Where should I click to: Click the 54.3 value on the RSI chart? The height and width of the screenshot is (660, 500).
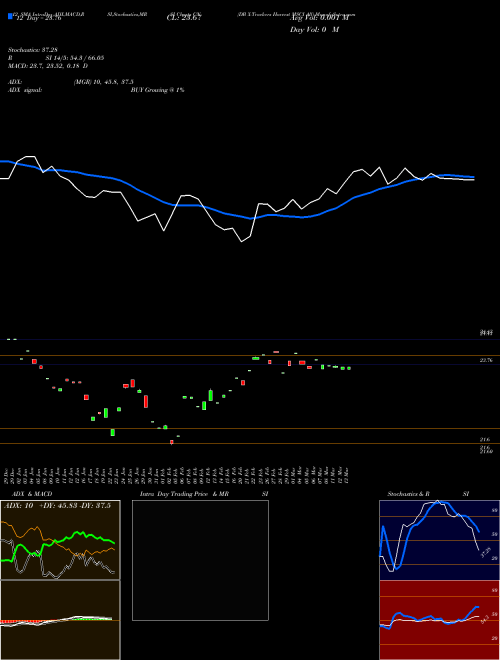(485, 619)
